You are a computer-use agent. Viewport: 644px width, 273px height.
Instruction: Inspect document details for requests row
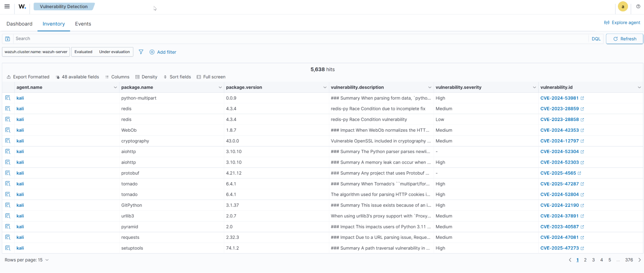(8, 237)
